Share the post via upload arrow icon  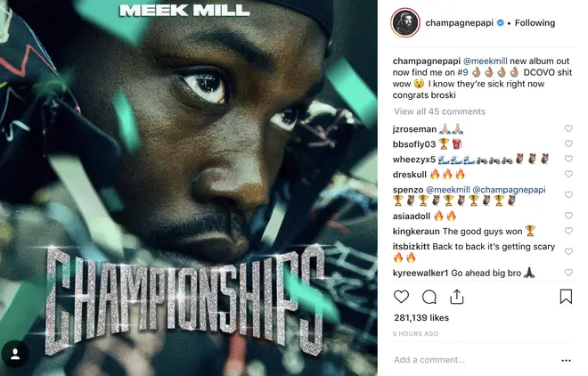(457, 297)
